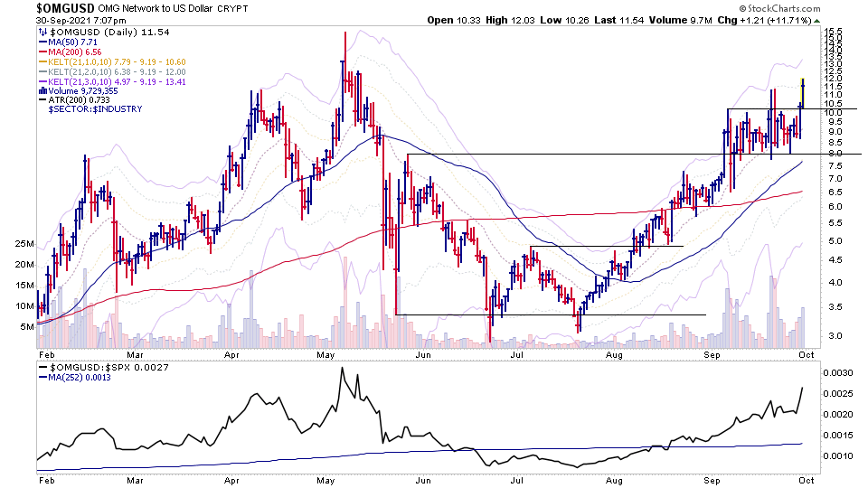Viewport: 868px width, 488px height.
Task: Click the 0.0025 ratio axis label
Action: [838, 394]
